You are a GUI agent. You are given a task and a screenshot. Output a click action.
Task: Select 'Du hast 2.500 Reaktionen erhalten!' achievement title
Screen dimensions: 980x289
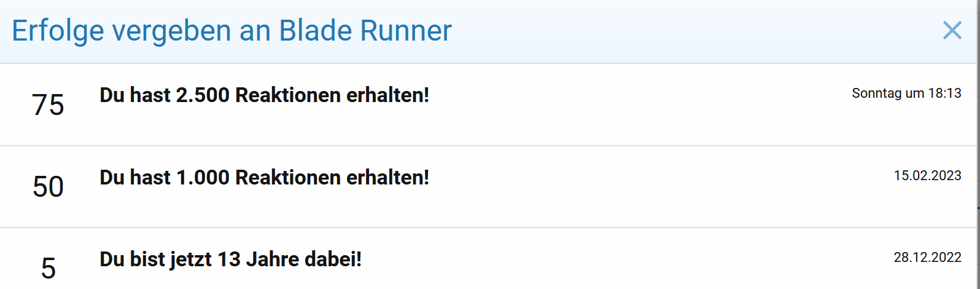[x=264, y=95]
